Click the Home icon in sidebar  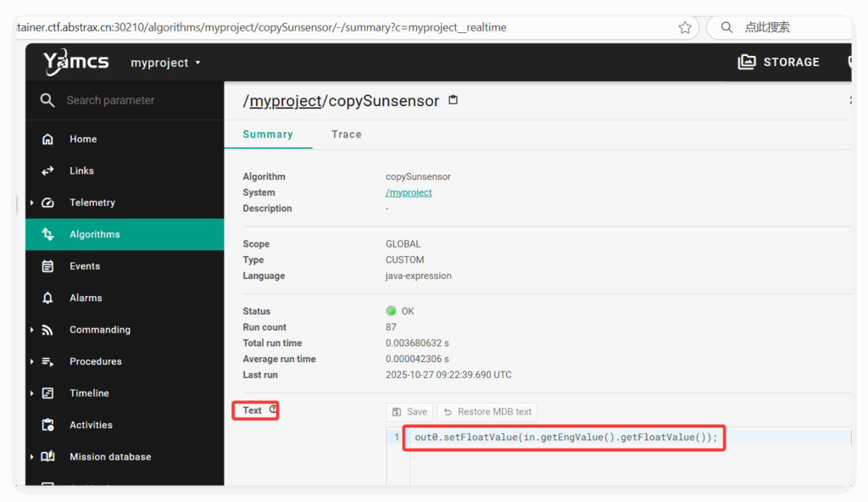[48, 139]
